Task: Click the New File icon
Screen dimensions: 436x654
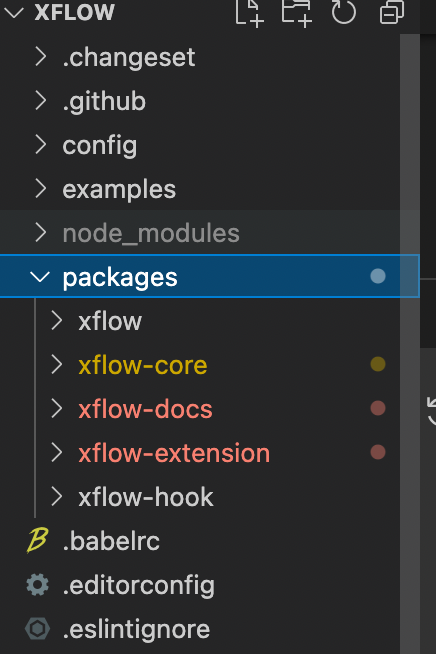Action: point(250,13)
